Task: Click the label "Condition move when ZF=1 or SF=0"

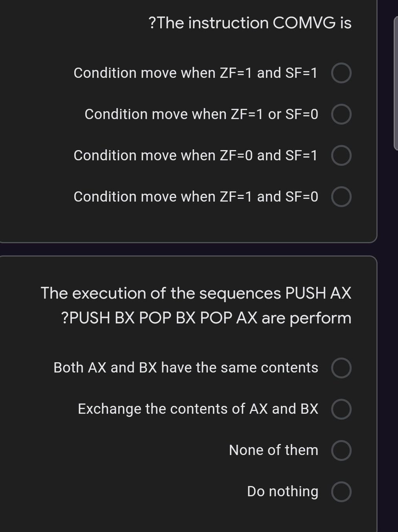Action: (202, 114)
